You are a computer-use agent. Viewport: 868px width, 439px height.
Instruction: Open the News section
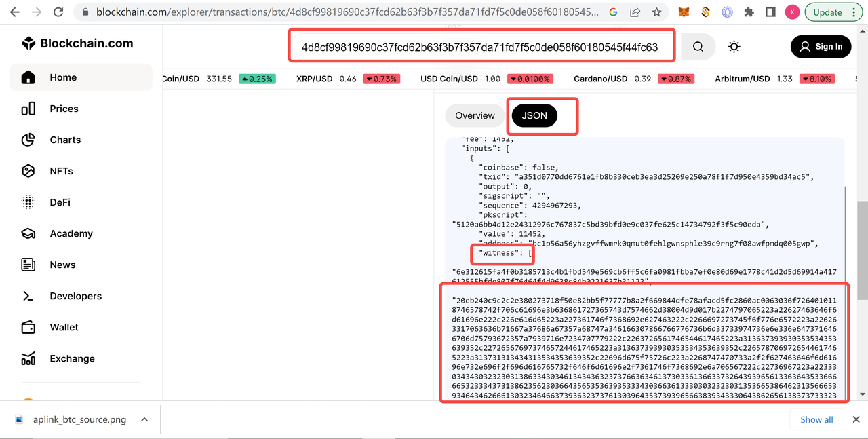point(63,265)
